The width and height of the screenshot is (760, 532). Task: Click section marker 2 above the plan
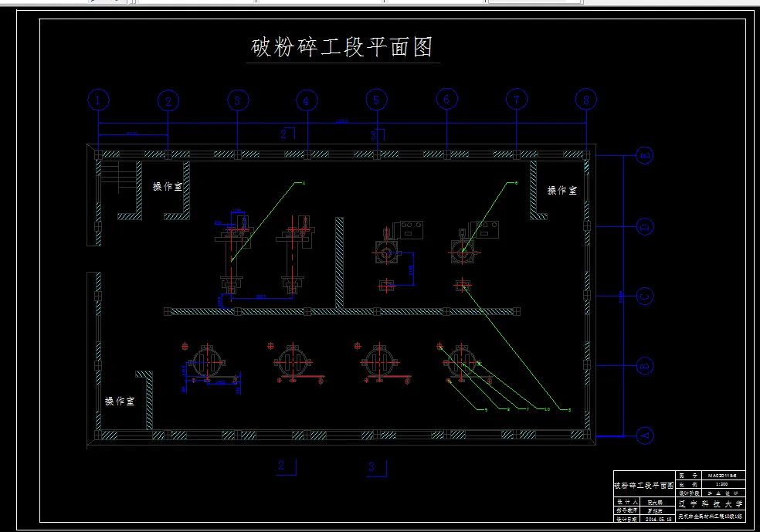tap(283, 133)
